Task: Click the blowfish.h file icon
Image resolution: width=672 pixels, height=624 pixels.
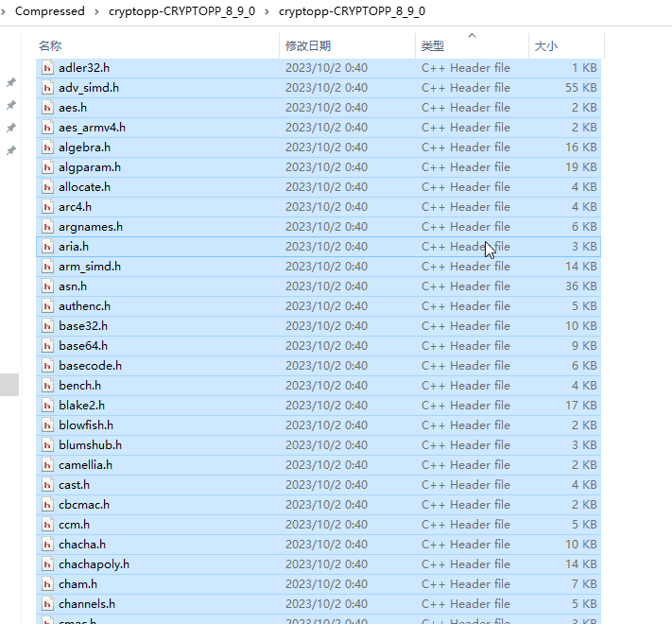Action: pyautogui.click(x=47, y=425)
